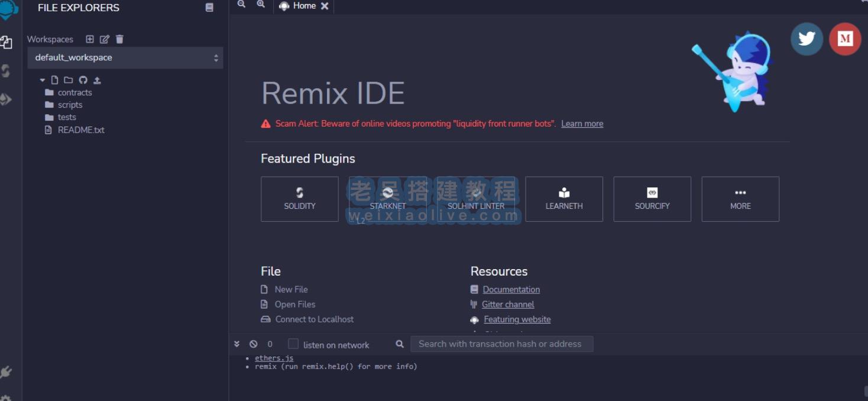Open the SOLIDITY featured plugin
The width and height of the screenshot is (868, 401).
[x=300, y=199]
